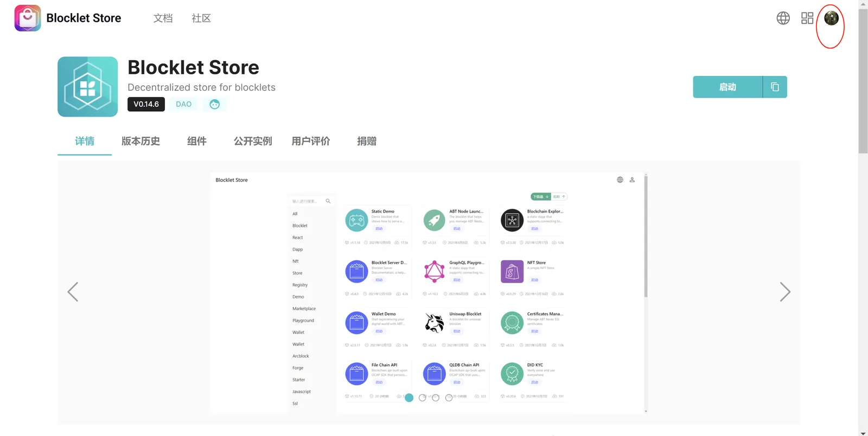Select the first filled carousel indicator dot
Viewport: 868px width, 436px height.
coord(409,397)
